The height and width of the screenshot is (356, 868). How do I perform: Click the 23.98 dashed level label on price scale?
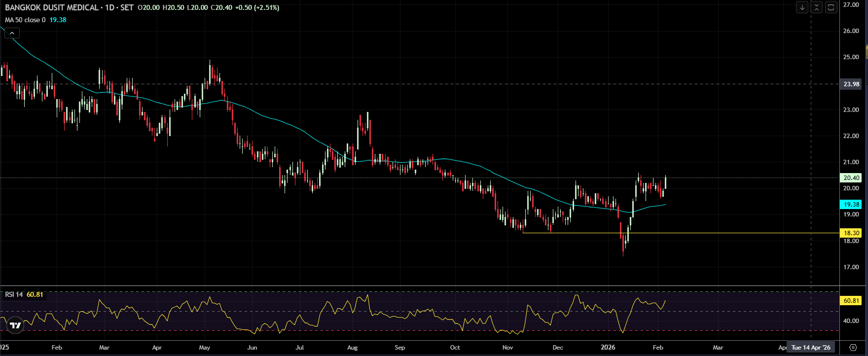coord(852,84)
